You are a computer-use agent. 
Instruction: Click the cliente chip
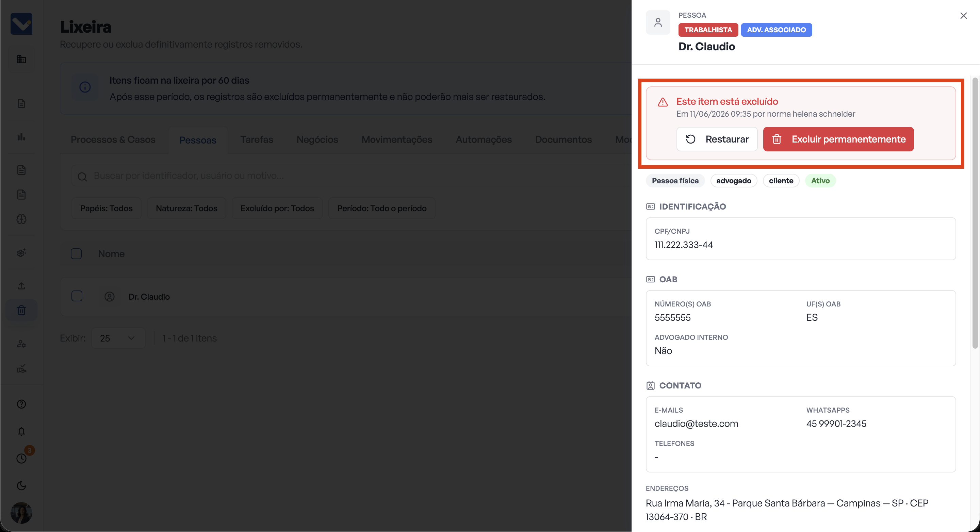tap(781, 181)
